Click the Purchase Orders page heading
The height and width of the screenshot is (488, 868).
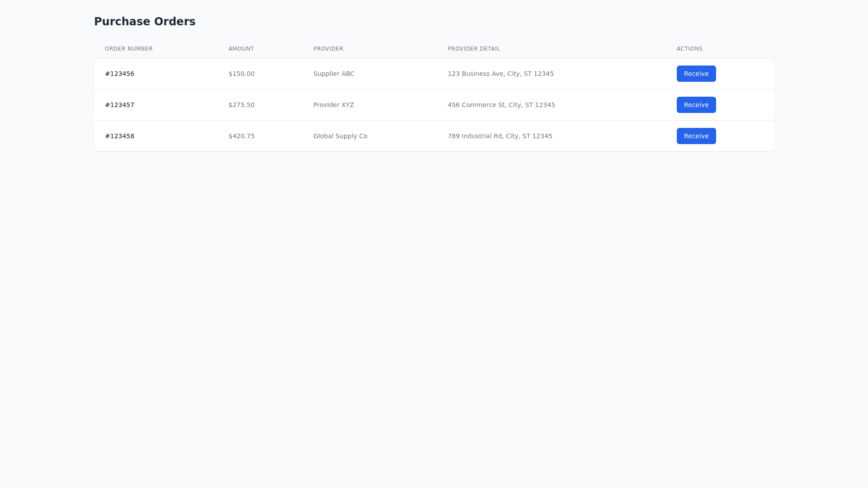click(x=145, y=22)
